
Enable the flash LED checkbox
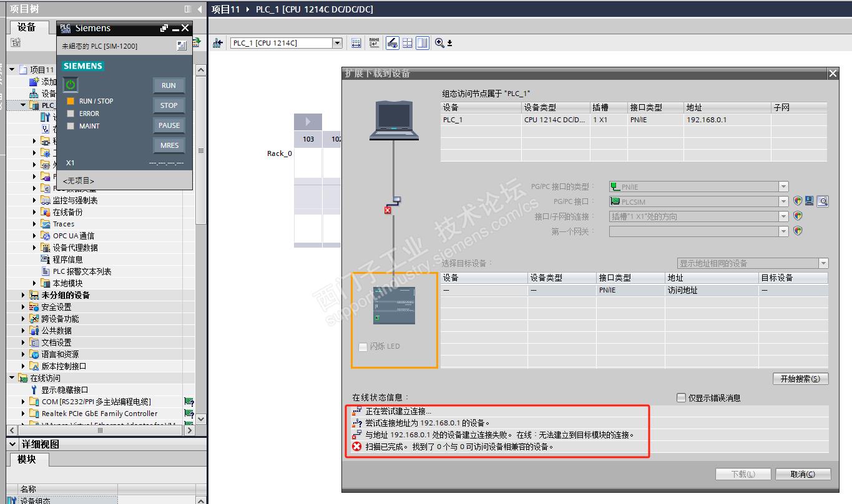point(363,347)
